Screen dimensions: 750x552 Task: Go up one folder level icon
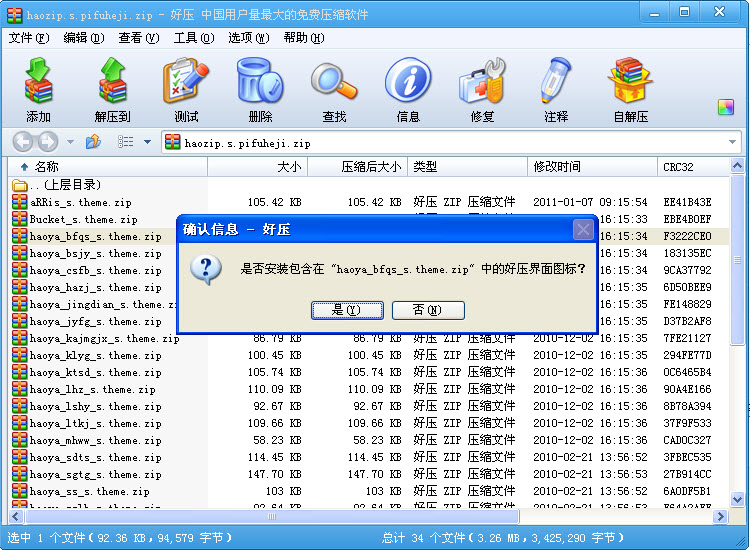93,142
